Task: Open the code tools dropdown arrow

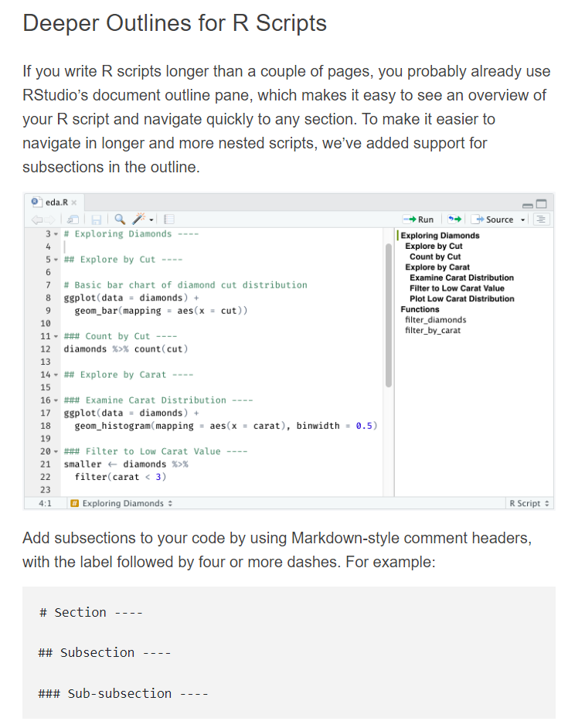Action: click(x=151, y=220)
